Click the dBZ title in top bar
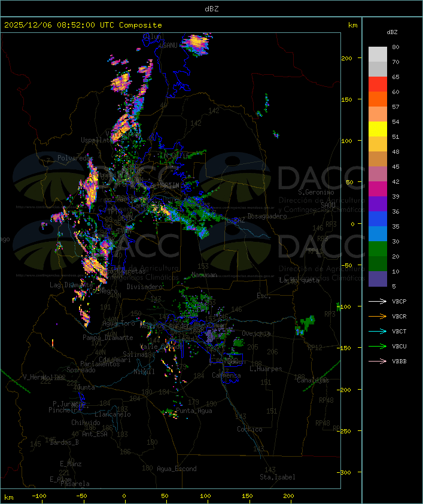Viewport: 423px width, 504px height. click(x=212, y=8)
